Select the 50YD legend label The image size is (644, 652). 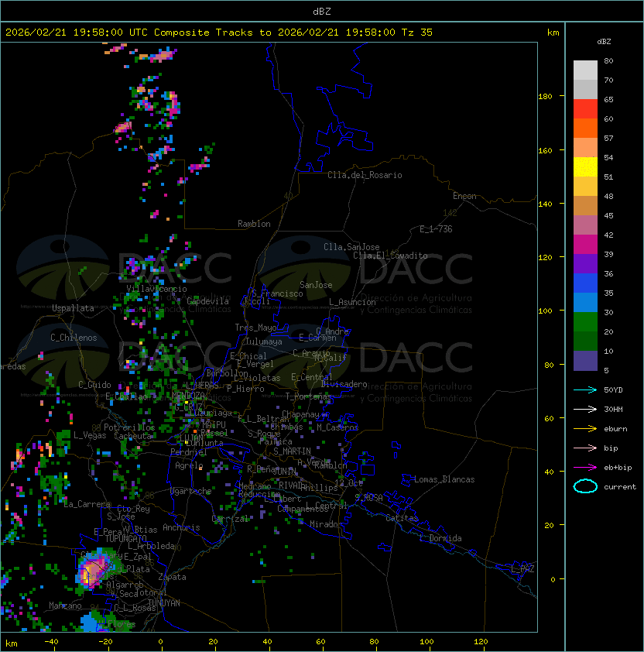click(x=613, y=389)
